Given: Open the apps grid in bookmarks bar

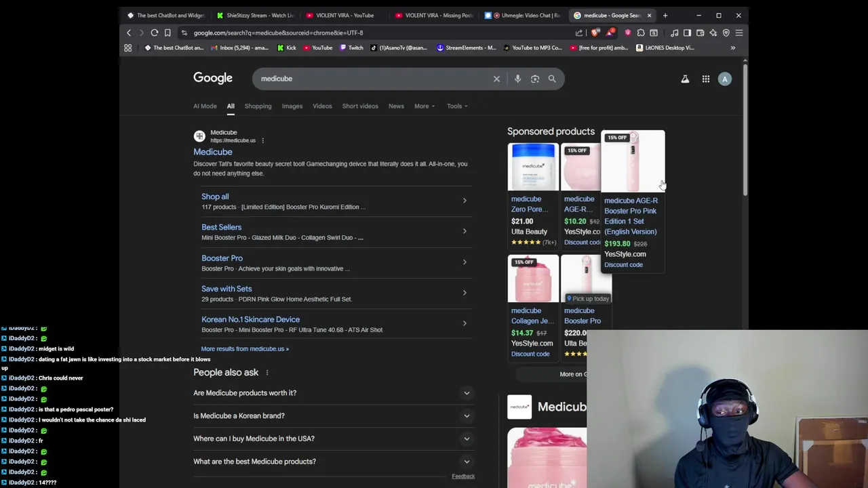Looking at the screenshot, I should [x=127, y=47].
